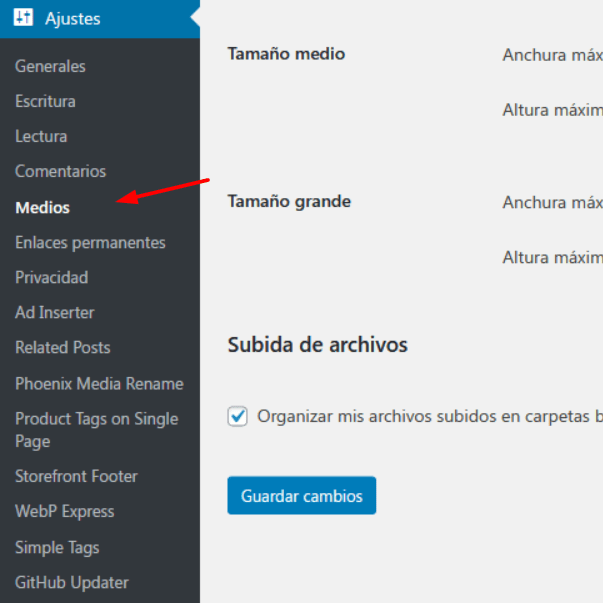This screenshot has height=603, width=603.
Task: Open Storefront Footer settings
Action: pos(76,476)
